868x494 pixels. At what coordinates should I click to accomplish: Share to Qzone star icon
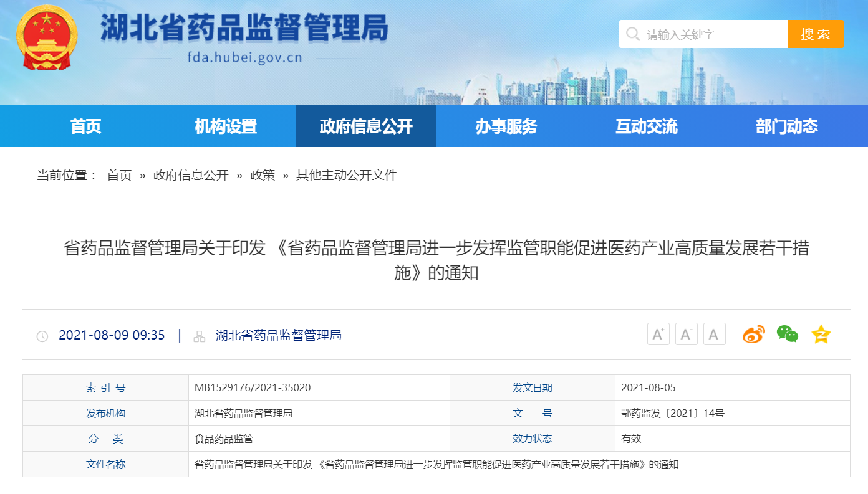[x=821, y=335]
